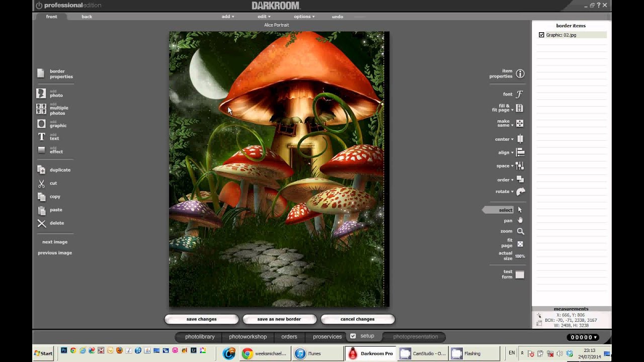Screen dimensions: 644x362
Task: Click save changes button
Action: coord(201,319)
